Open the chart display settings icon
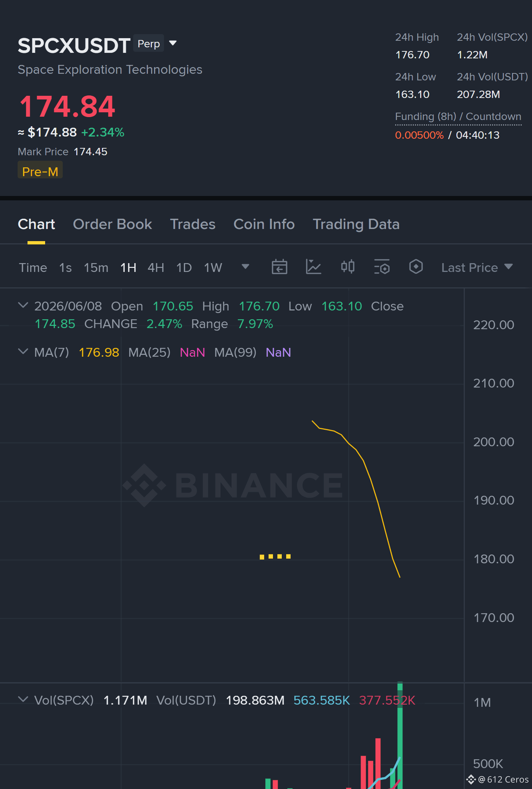This screenshot has width=532, height=789. (x=382, y=267)
